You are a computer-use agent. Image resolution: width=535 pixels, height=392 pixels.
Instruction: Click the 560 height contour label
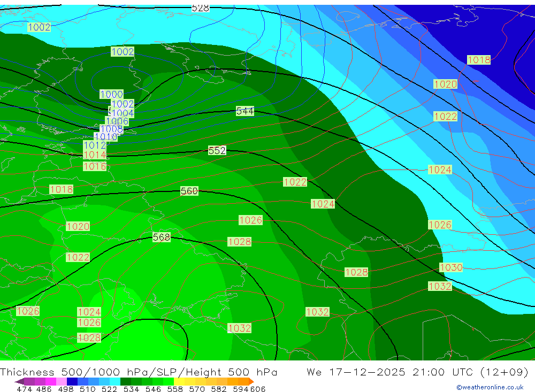click(189, 191)
